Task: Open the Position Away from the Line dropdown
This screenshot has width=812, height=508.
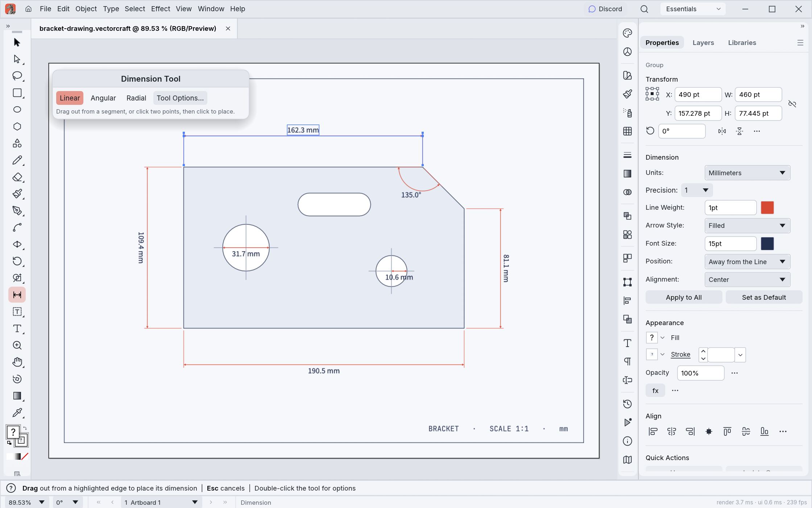Action: [747, 262]
